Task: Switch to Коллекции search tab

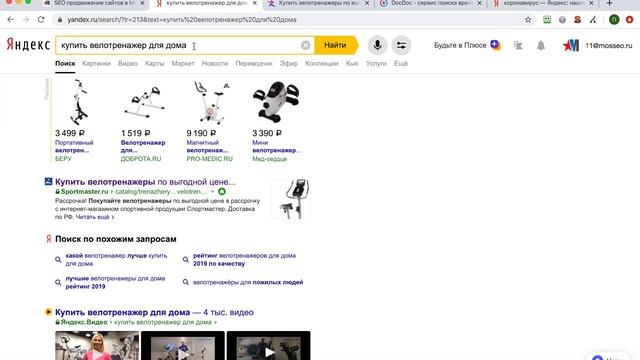Action: click(322, 63)
